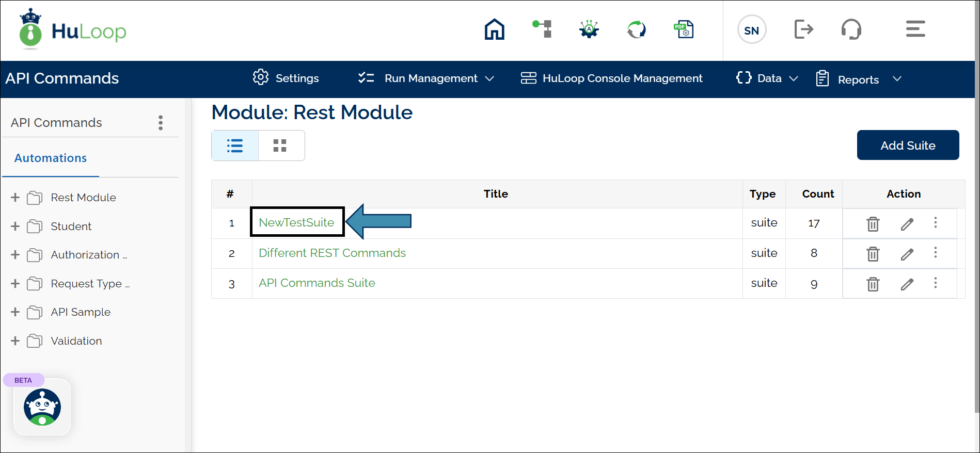The height and width of the screenshot is (453, 980).
Task: Open the PDF settings icon
Action: [x=684, y=29]
